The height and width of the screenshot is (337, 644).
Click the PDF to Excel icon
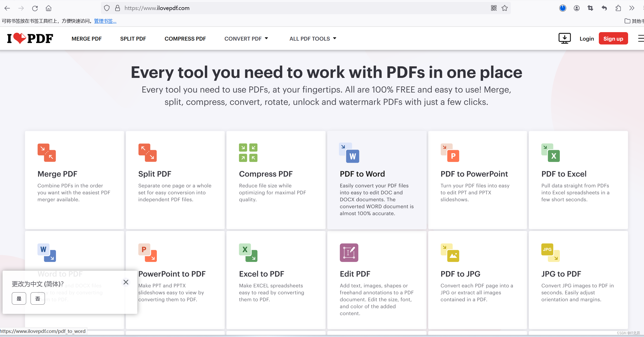(x=550, y=153)
